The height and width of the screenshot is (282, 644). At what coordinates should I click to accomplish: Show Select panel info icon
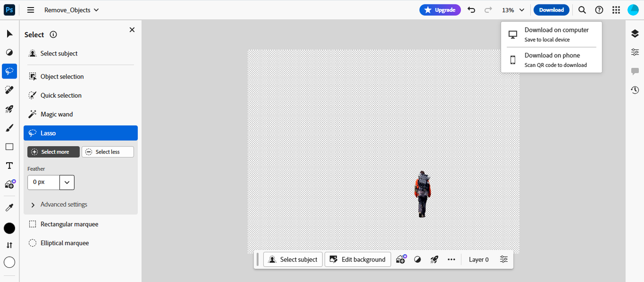click(x=53, y=35)
